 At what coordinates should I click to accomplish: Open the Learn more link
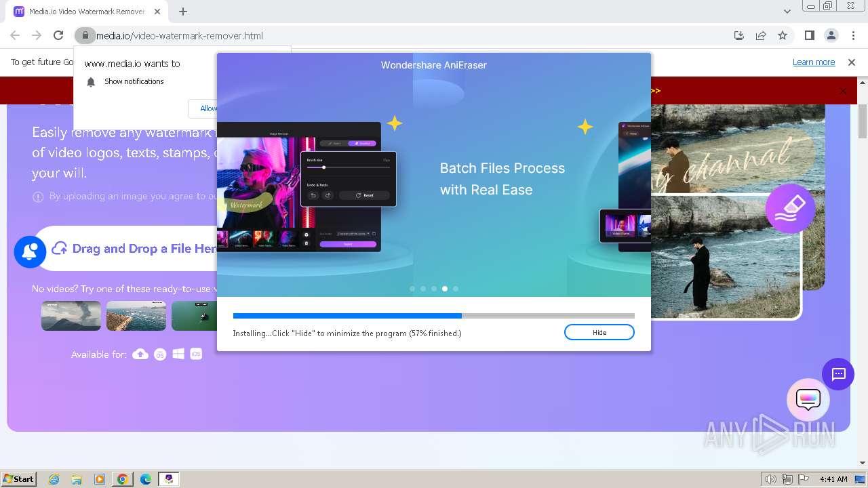click(x=814, y=62)
